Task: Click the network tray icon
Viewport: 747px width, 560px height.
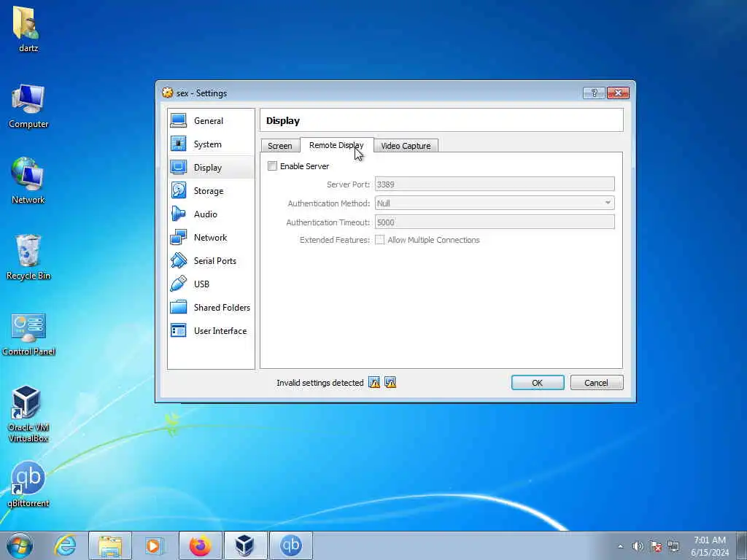Action: tap(673, 546)
